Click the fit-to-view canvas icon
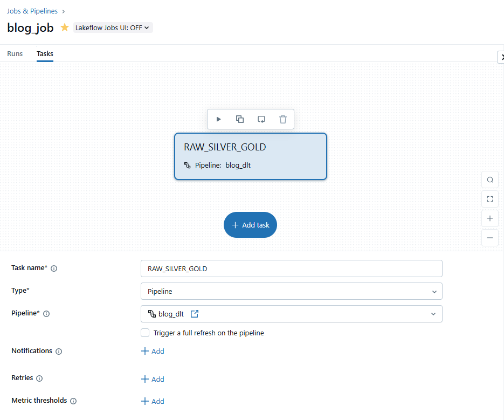 [490, 199]
